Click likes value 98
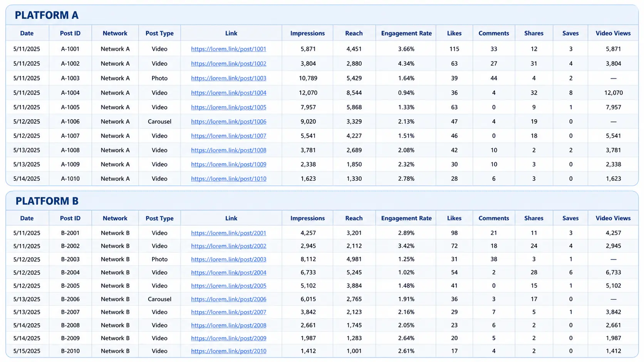The height and width of the screenshot is (362, 644). click(x=454, y=233)
